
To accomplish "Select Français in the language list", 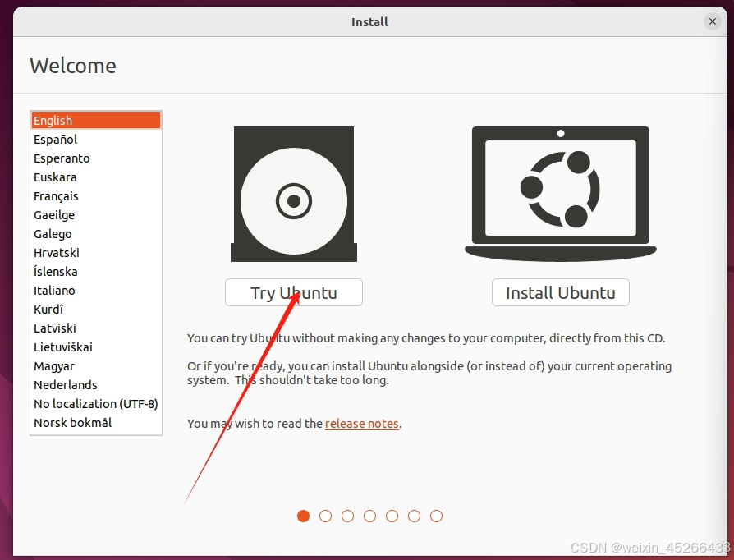I will click(x=96, y=196).
